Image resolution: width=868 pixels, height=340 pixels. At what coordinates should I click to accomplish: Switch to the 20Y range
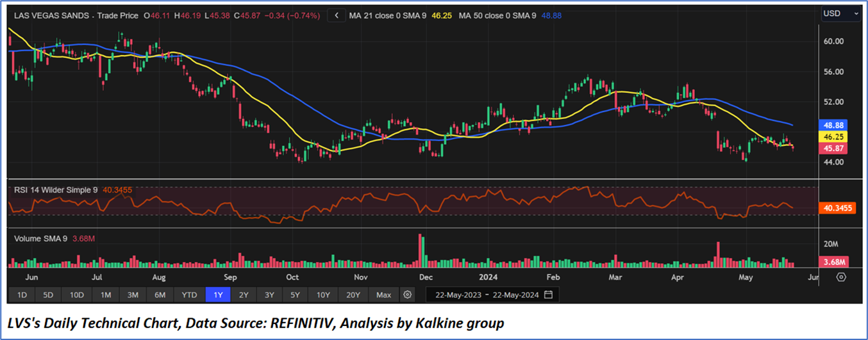(x=353, y=295)
